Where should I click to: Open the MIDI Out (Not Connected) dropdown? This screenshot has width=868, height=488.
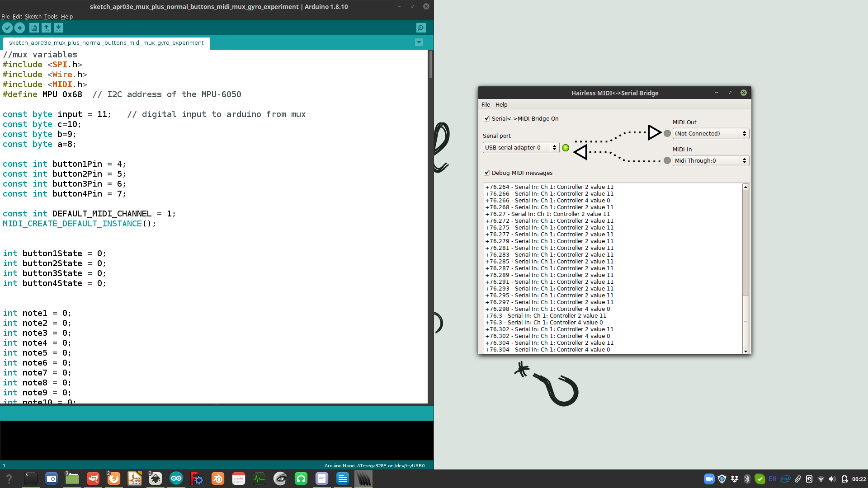(x=711, y=134)
